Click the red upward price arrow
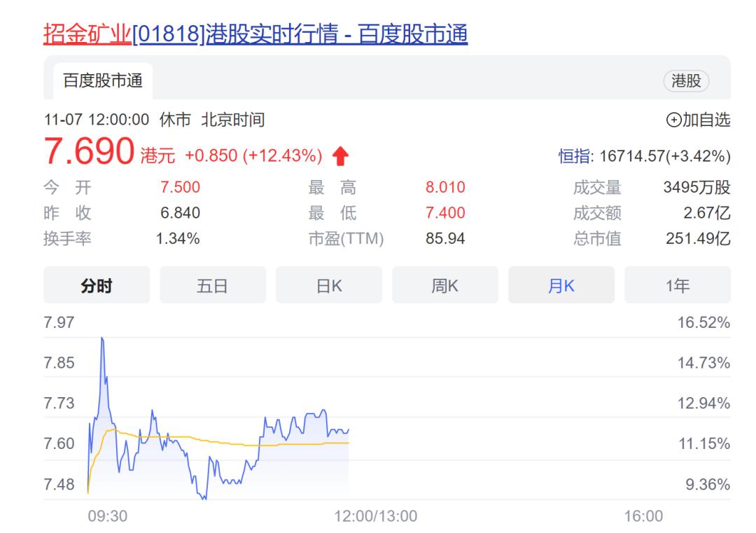Image resolution: width=756 pixels, height=533 pixels. click(x=341, y=153)
